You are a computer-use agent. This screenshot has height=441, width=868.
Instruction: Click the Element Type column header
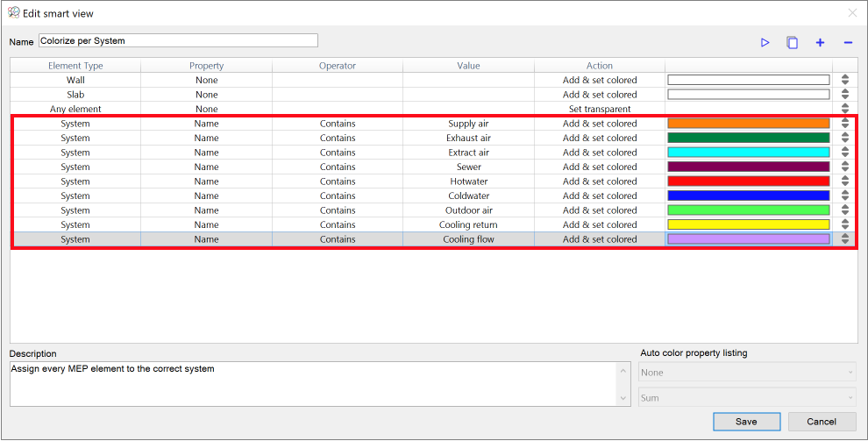(75, 65)
